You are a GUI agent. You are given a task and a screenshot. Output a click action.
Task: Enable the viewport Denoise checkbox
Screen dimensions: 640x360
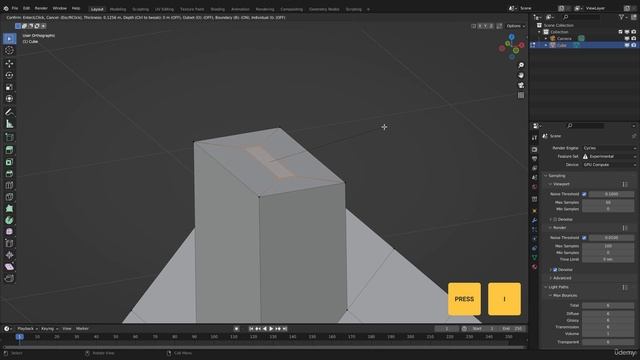pos(555,220)
